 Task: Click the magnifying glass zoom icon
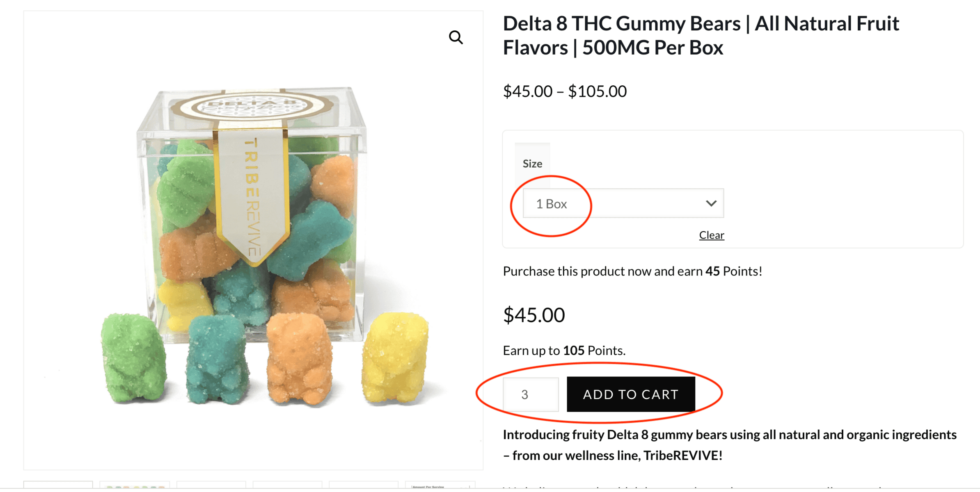pyautogui.click(x=456, y=38)
